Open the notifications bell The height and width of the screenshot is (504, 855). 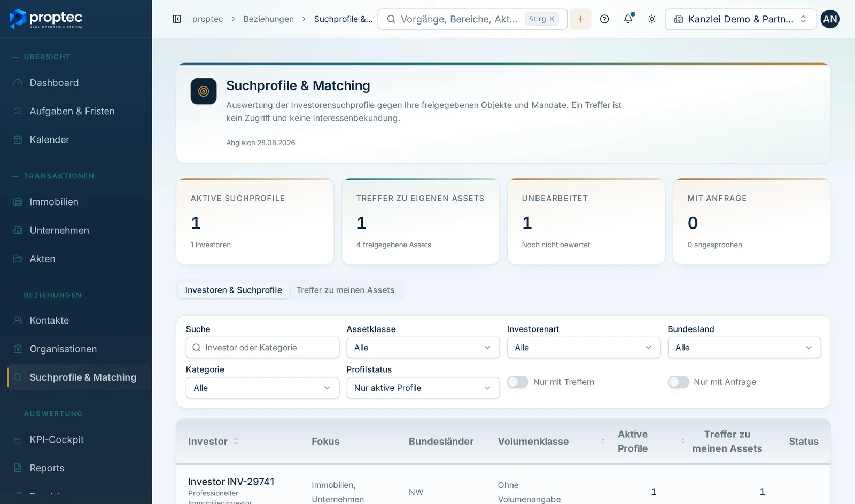pyautogui.click(x=628, y=19)
